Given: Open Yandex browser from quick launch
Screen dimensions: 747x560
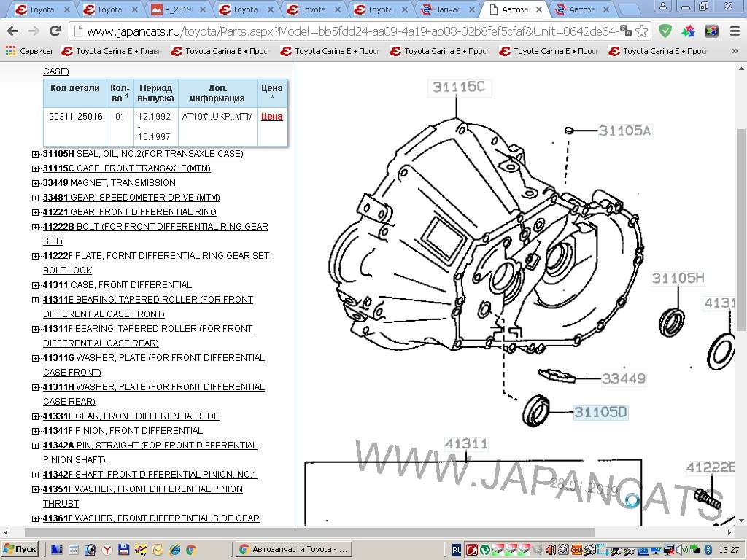Looking at the screenshot, I should [107, 550].
